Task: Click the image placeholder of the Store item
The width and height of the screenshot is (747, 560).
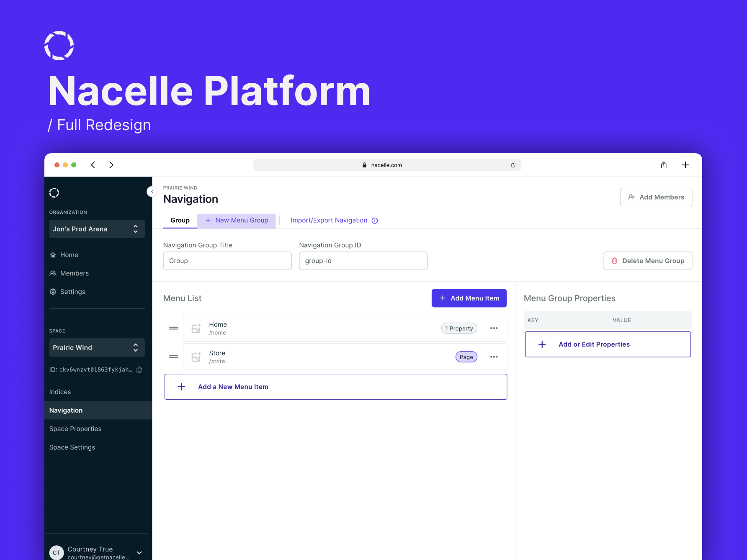Action: click(196, 357)
